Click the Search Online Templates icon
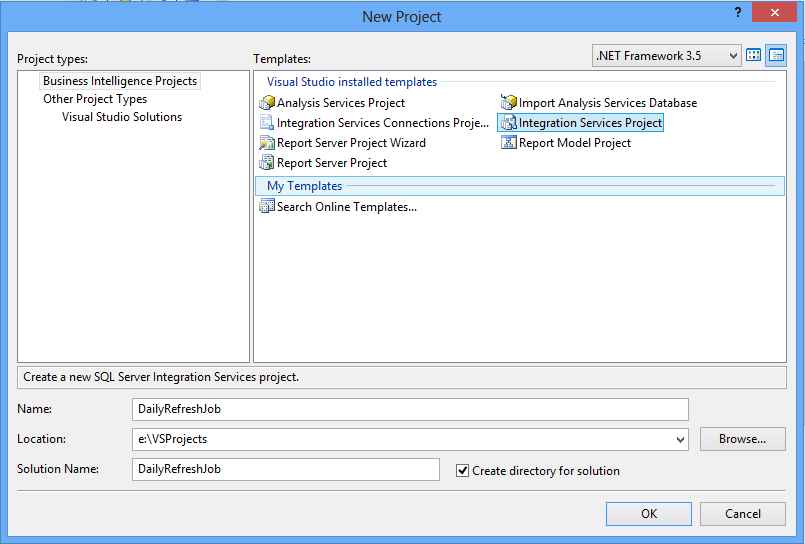The height and width of the screenshot is (544, 805). coord(267,207)
